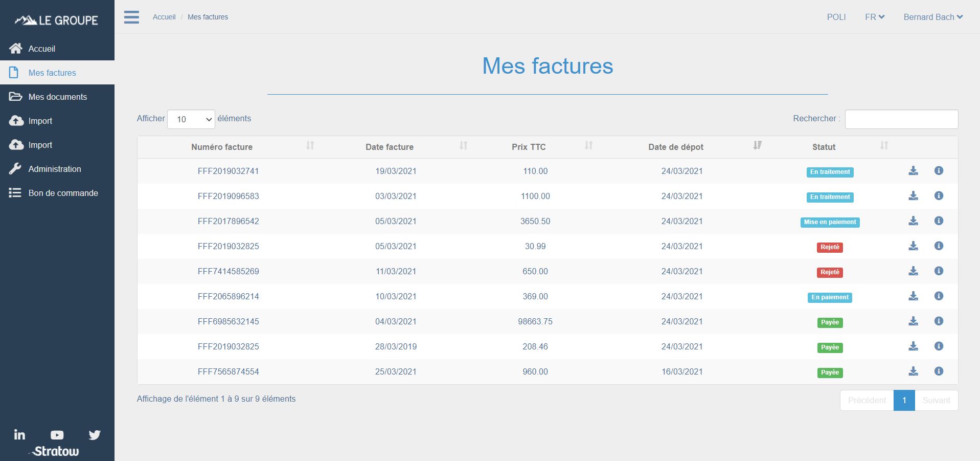This screenshot has height=461, width=980.
Task: Click the 11/03/2021 invoice date cell
Action: 396,271
